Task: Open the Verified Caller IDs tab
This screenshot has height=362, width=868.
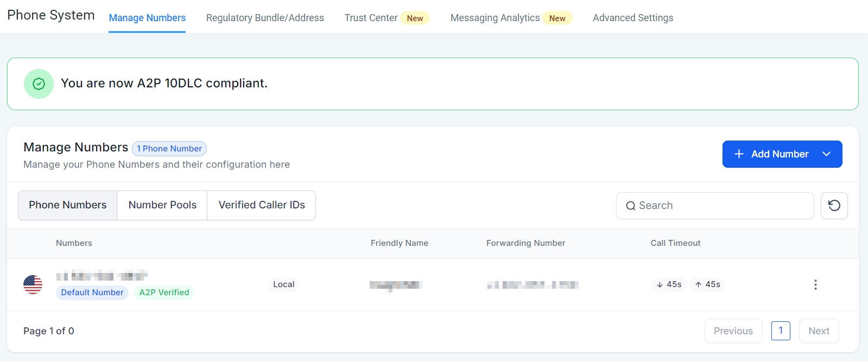Action: [262, 205]
